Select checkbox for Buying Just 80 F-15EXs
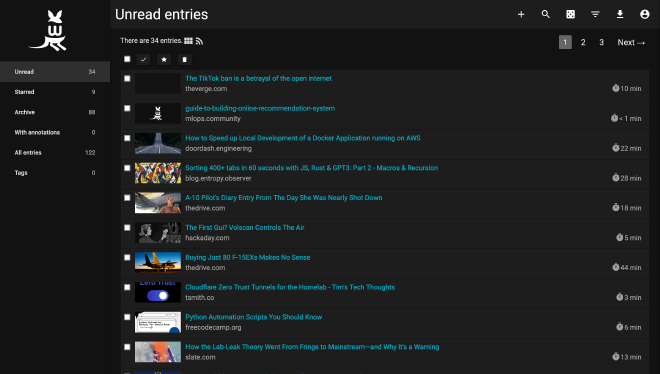Image resolution: width=660 pixels, height=374 pixels. [127, 257]
